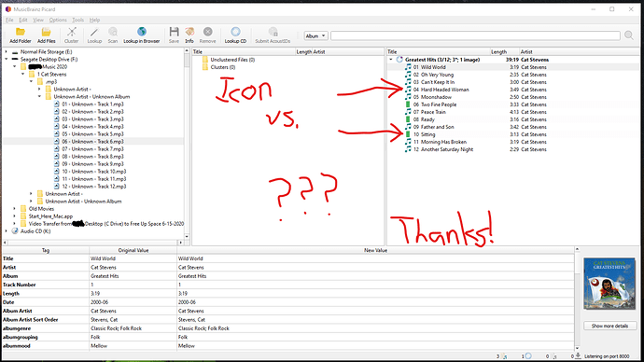Click the Add Folder toolbar icon
644x362 pixels.
click(x=21, y=32)
